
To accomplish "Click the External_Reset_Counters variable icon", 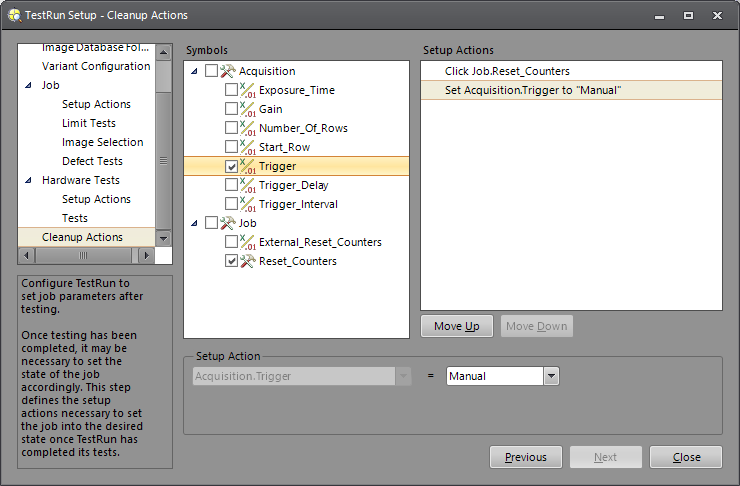I will [x=248, y=242].
